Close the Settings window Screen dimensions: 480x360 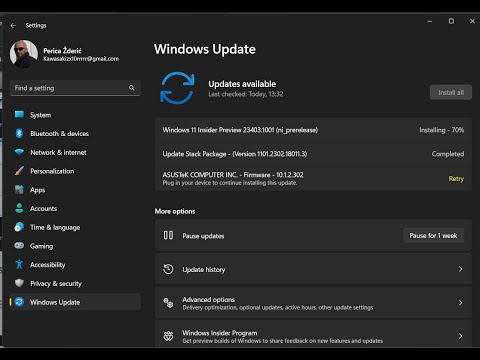pyautogui.click(x=472, y=21)
